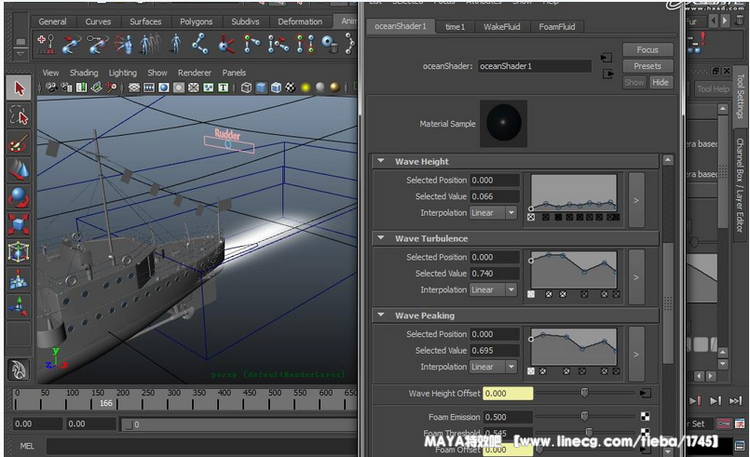Switch to the WakeFluid tab
Screen dimensions: 750x457
tap(501, 27)
